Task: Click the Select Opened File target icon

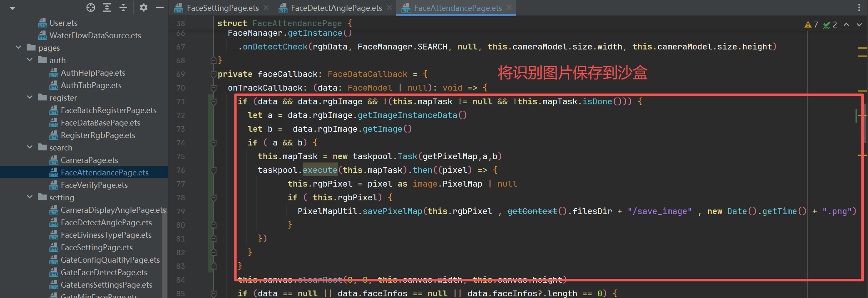Action: click(91, 7)
